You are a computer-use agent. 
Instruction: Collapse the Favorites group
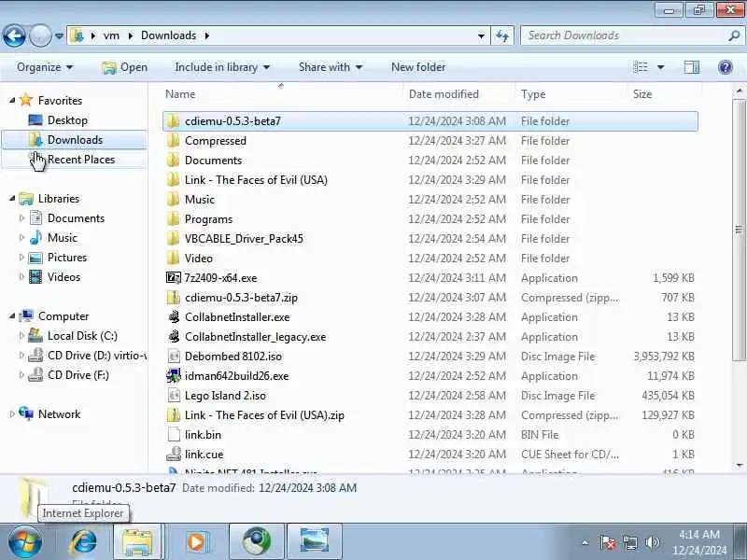click(x=12, y=101)
